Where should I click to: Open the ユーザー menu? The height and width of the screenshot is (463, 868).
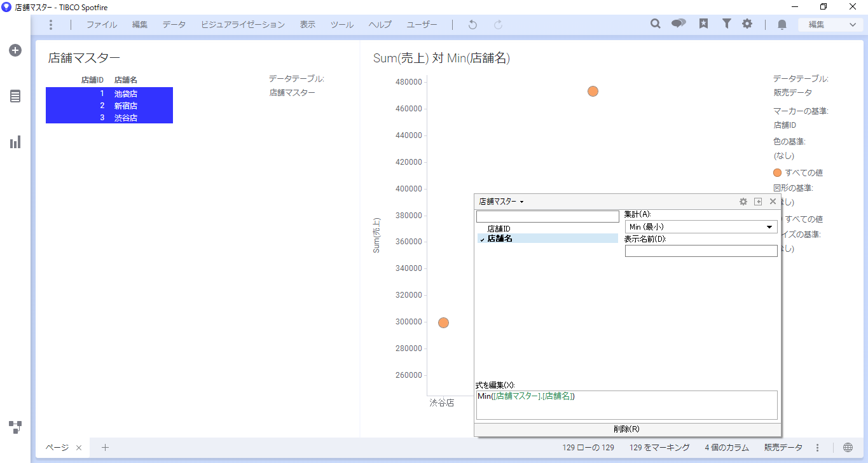click(x=422, y=25)
